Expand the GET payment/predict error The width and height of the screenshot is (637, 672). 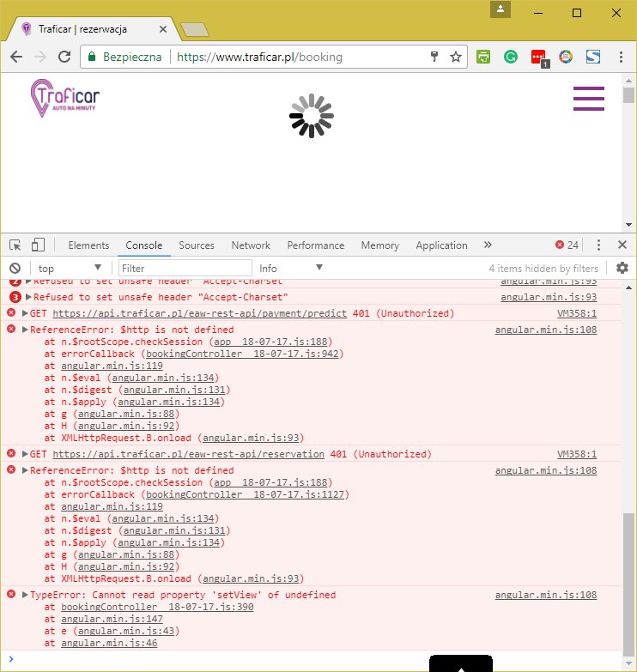25,313
